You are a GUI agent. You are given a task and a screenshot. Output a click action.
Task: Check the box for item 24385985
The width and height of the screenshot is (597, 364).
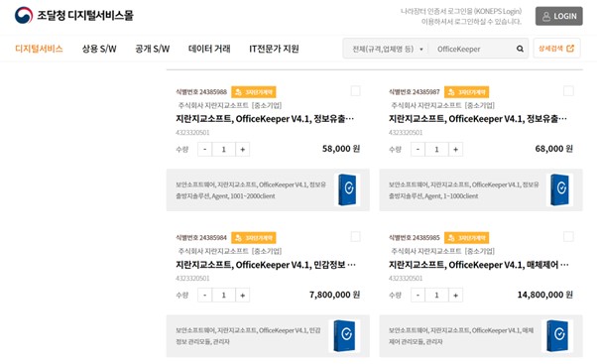coord(568,237)
